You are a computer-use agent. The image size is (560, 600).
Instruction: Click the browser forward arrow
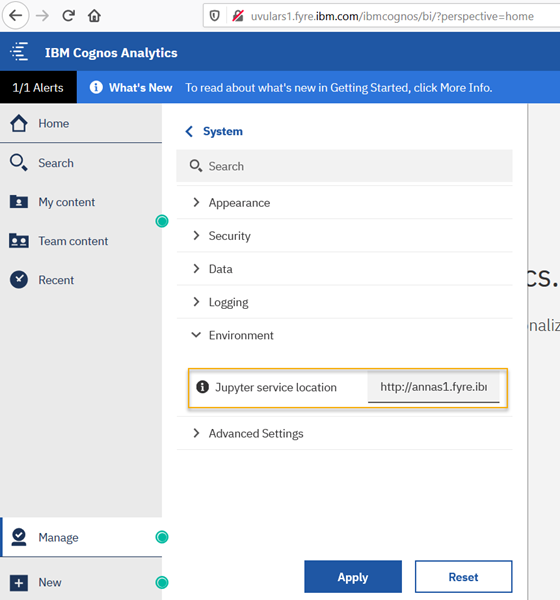click(42, 16)
